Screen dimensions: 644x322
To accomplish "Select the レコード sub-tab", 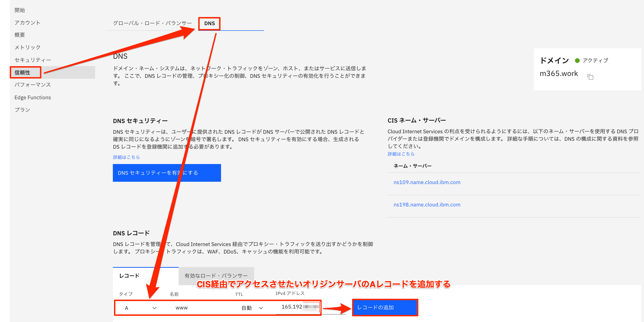I will (x=129, y=276).
